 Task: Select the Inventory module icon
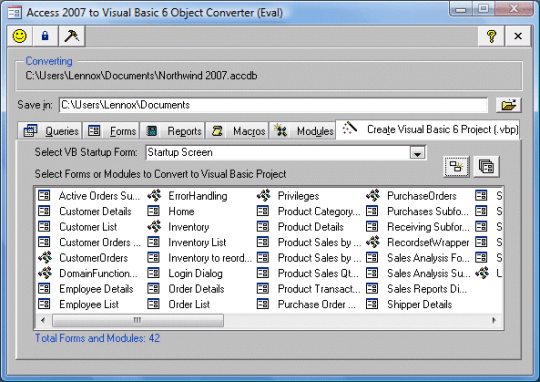pyautogui.click(x=154, y=226)
